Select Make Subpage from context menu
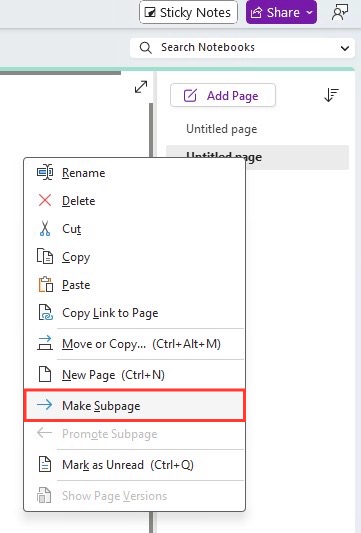Screen dimensions: 361x533 135,406
